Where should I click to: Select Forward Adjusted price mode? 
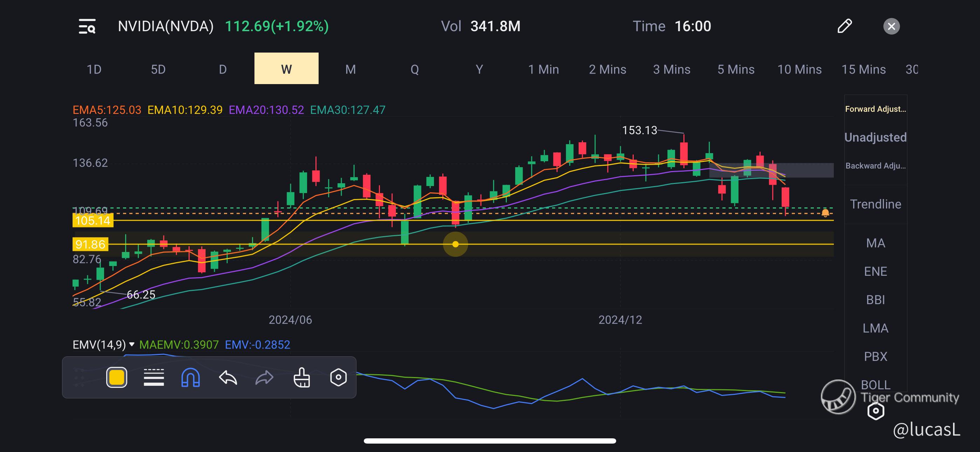click(x=876, y=109)
